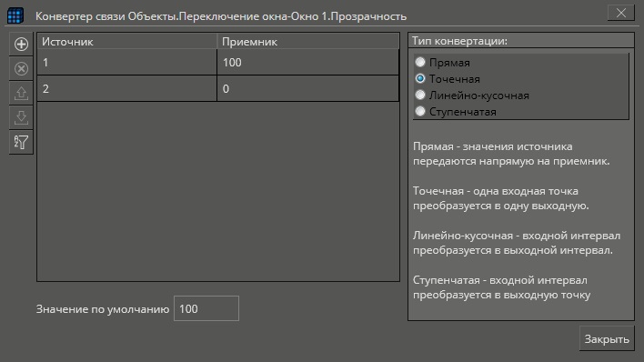Click the Источник column header
Viewport: 644px width, 362px height.
[x=127, y=42]
